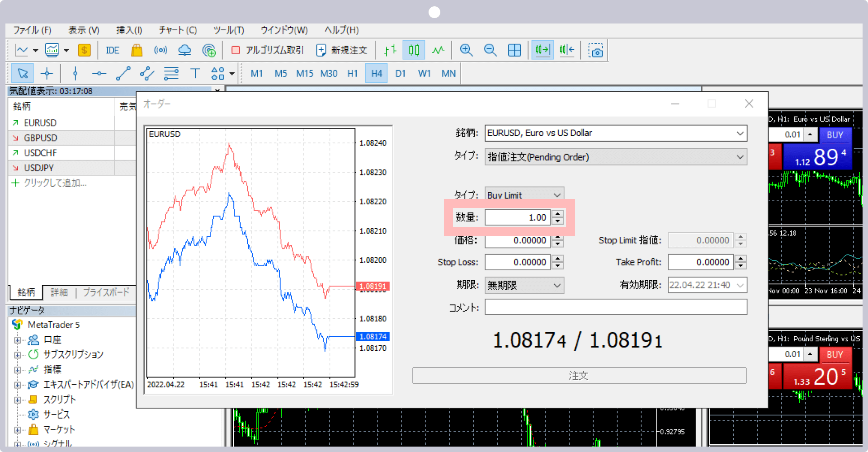Click BUY on the Euro chart panel
This screenshot has height=452, width=868.
point(835,135)
